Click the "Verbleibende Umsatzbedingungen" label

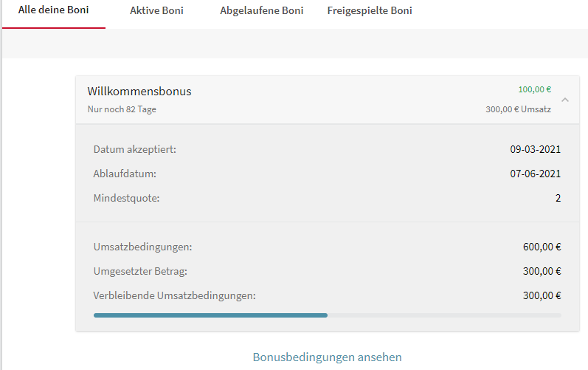[x=175, y=296]
